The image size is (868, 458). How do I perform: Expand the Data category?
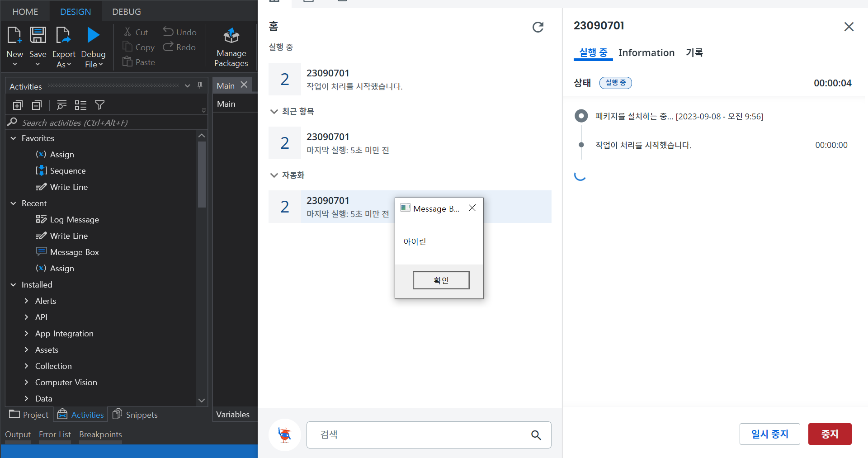coord(26,399)
